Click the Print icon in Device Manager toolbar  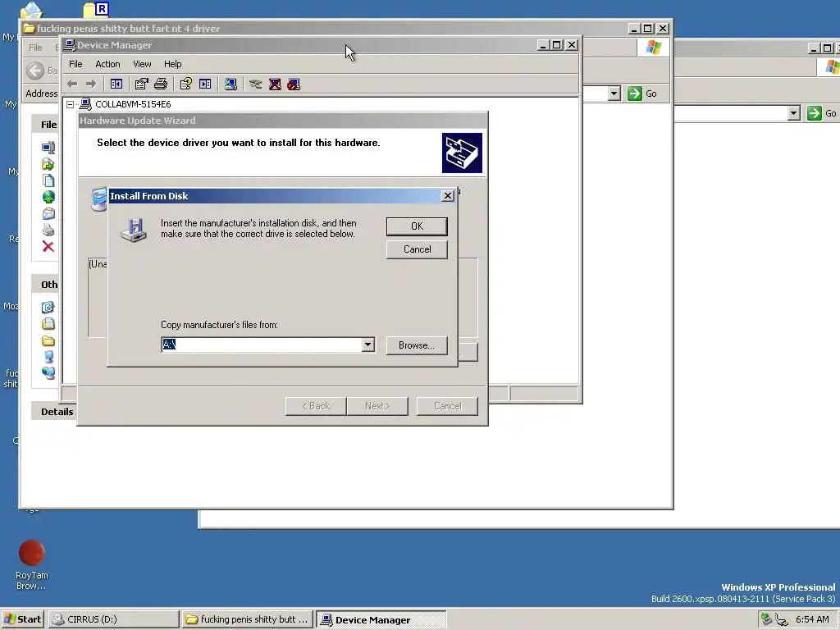pyautogui.click(x=161, y=84)
